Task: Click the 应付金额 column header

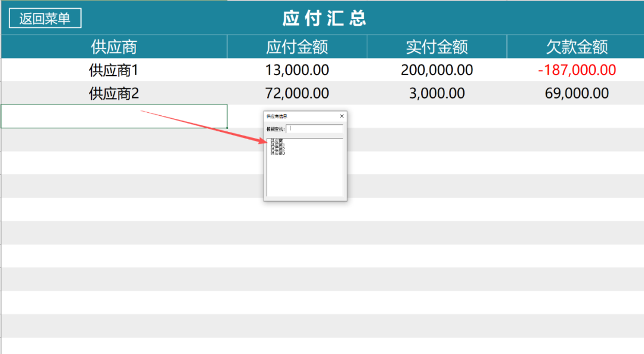Action: (x=297, y=47)
